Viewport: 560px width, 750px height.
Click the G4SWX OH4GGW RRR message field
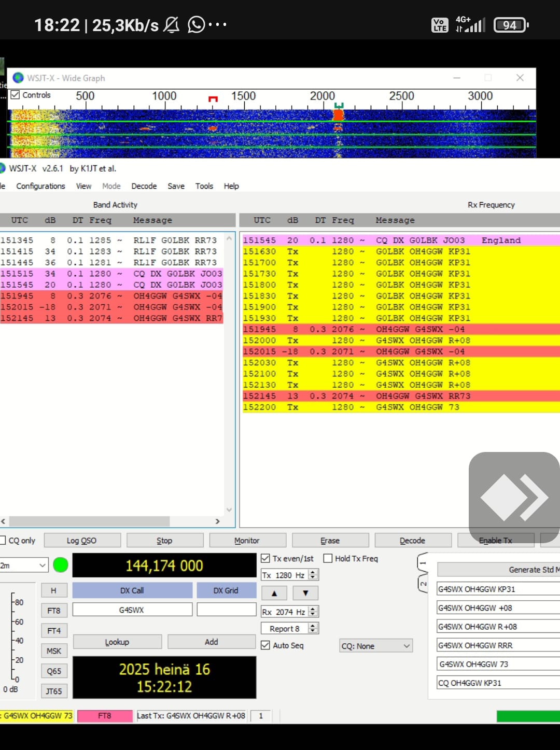click(x=498, y=645)
